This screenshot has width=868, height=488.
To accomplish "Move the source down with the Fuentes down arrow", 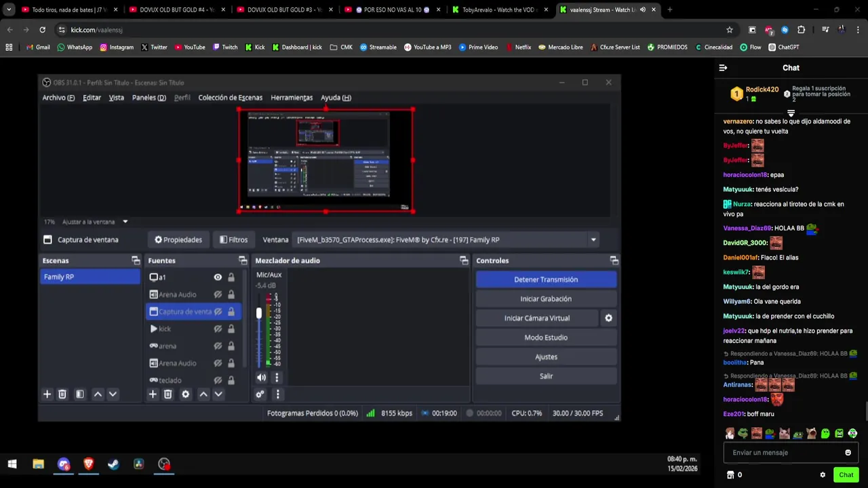I will pos(218,394).
